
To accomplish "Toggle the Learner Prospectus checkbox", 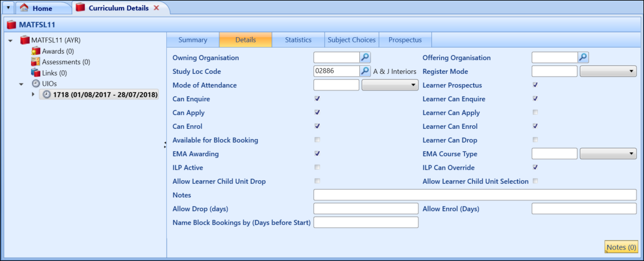I will tap(535, 85).
